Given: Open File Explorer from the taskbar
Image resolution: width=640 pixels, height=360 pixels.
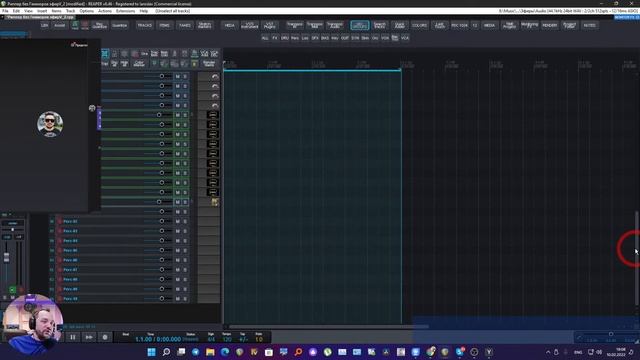Looking at the screenshot, I should point(210,352).
